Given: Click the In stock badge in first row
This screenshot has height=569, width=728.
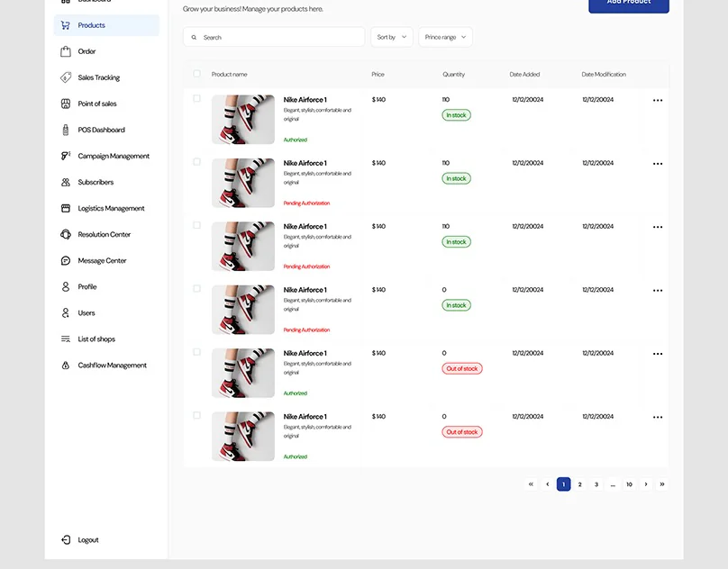Looking at the screenshot, I should click(457, 115).
